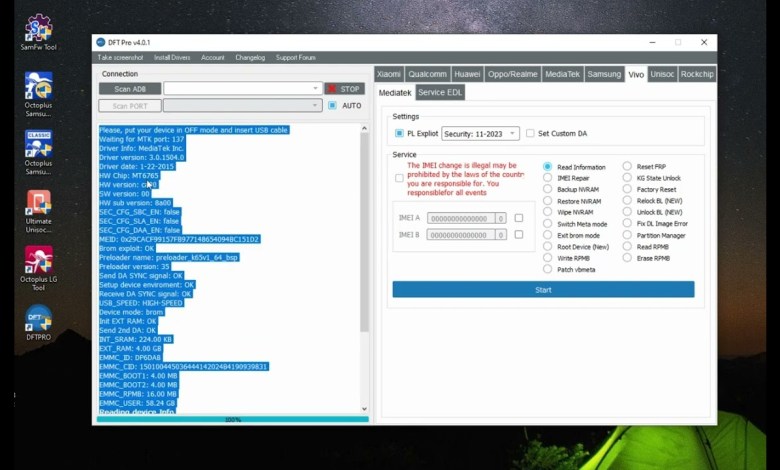Select the Wipe NVRAM option

[548, 212]
